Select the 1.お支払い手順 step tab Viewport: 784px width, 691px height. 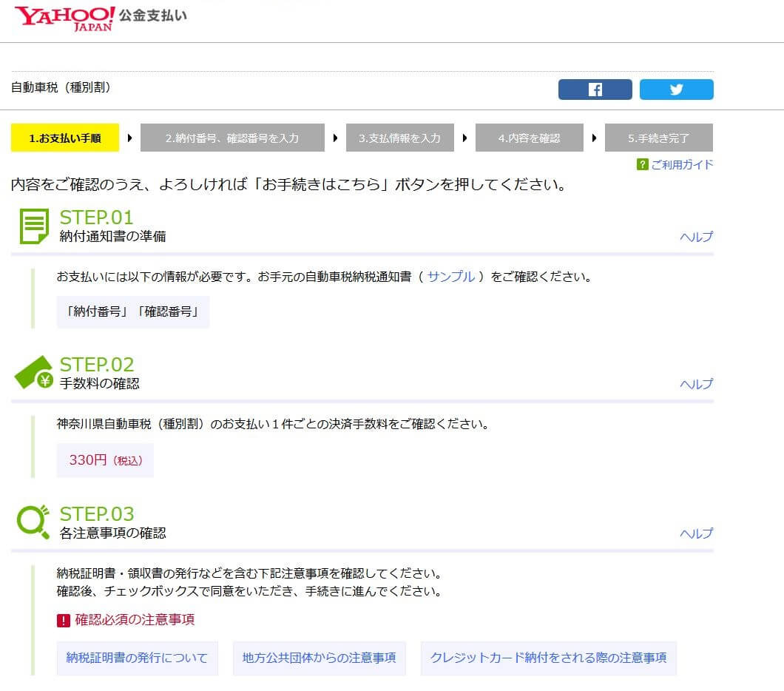point(65,138)
